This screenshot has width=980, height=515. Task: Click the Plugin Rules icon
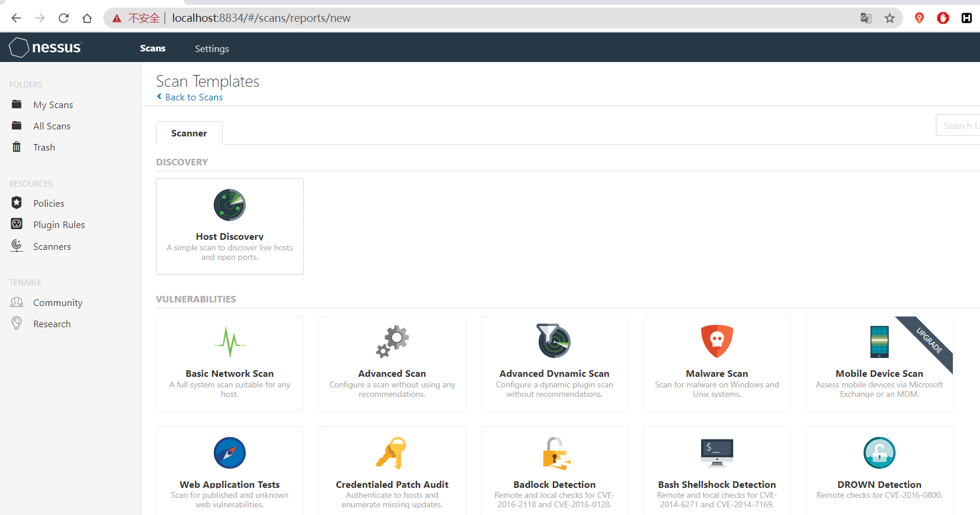[17, 224]
